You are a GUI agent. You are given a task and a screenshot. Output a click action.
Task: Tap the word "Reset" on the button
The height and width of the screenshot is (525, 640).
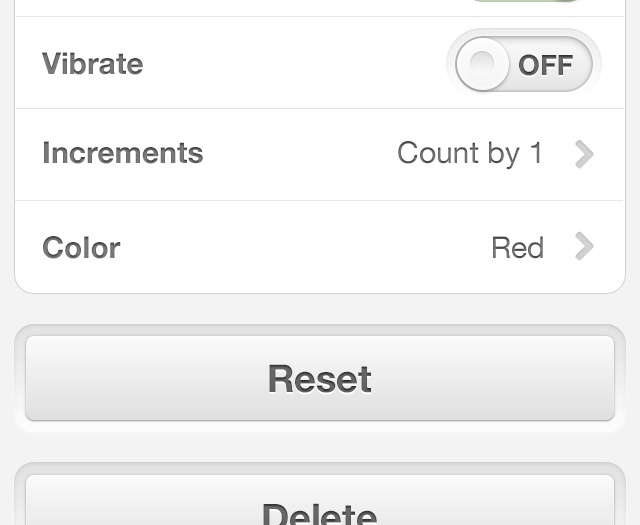pos(320,379)
